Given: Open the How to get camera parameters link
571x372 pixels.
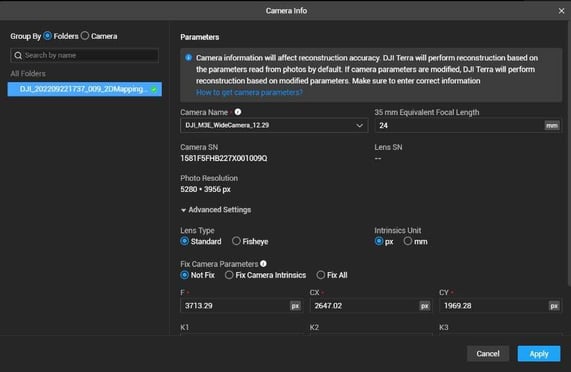Looking at the screenshot, I should pos(249,92).
